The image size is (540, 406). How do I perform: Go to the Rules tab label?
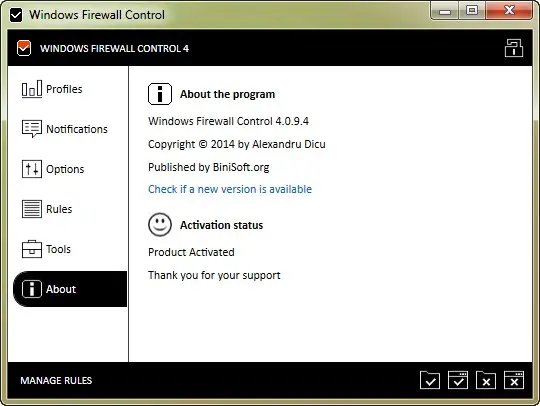tap(59, 209)
